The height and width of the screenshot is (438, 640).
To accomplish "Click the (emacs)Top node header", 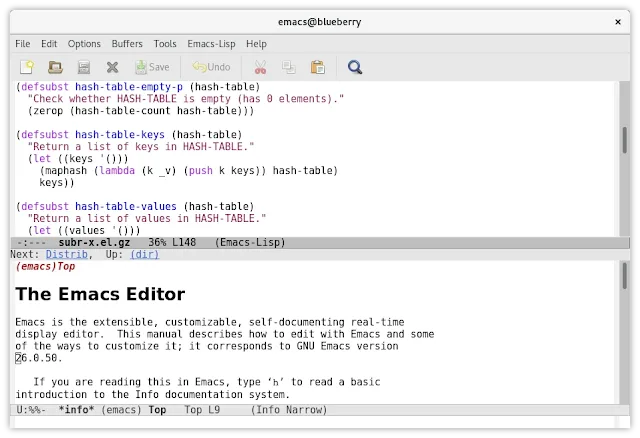I will tap(45, 267).
